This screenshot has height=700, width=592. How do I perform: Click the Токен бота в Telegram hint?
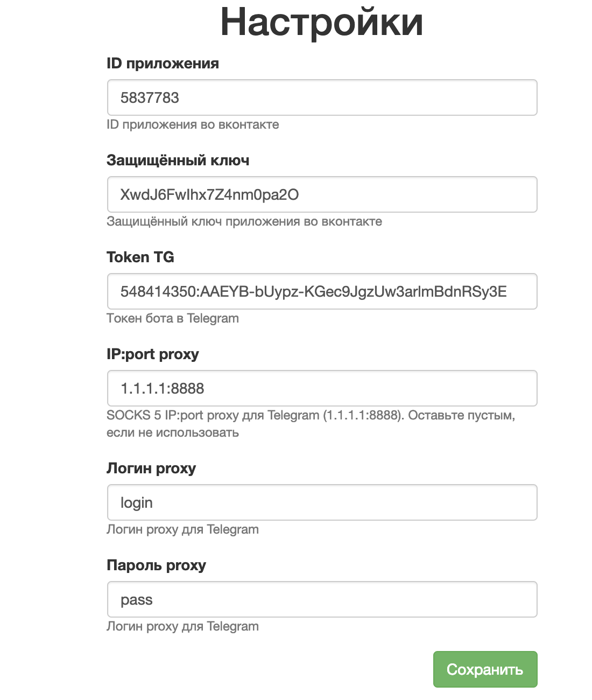tap(173, 318)
